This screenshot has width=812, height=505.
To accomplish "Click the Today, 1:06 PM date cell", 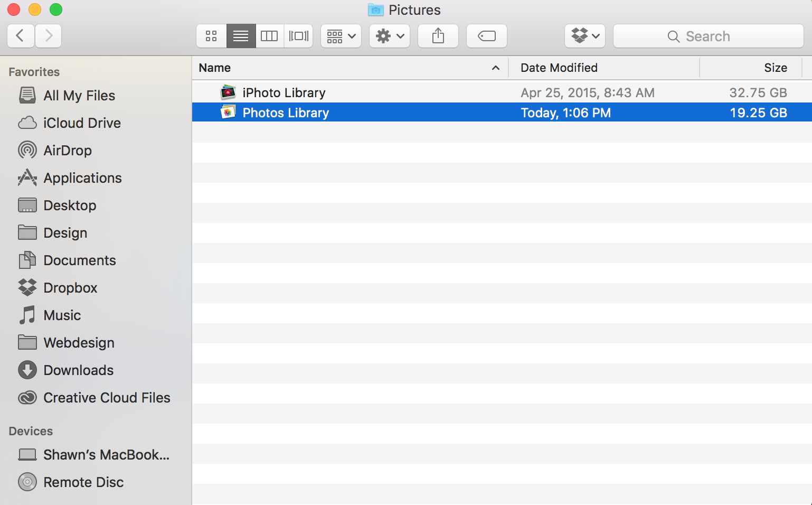I will click(566, 113).
